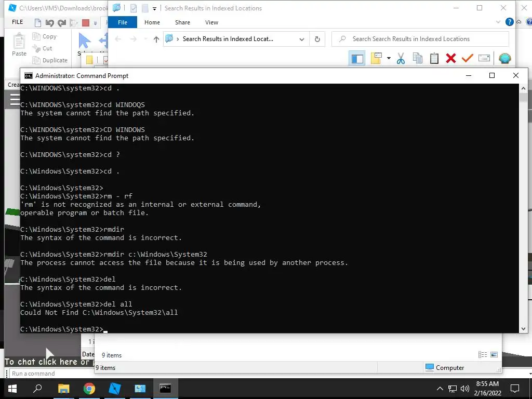This screenshot has width=532, height=399.
Task: Click the Explorer refresh button
Action: pos(317,39)
